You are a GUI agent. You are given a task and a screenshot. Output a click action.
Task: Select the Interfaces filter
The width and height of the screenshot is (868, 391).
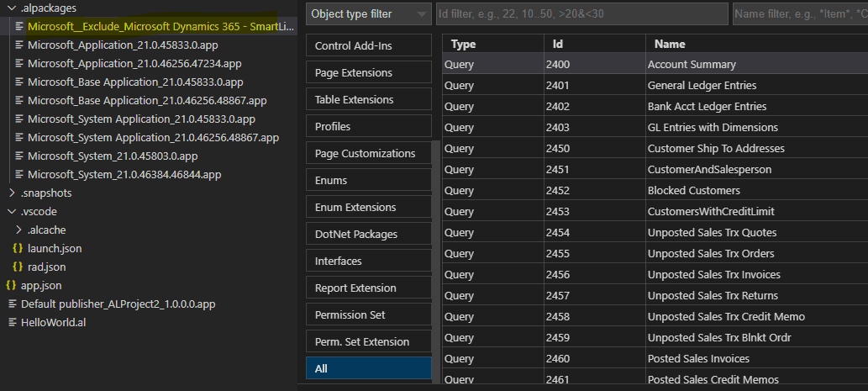(x=369, y=261)
